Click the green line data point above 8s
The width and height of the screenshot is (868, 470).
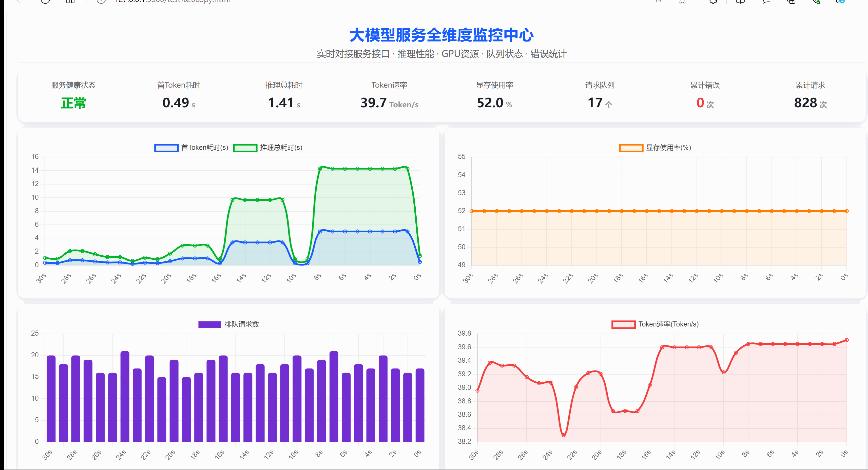320,169
